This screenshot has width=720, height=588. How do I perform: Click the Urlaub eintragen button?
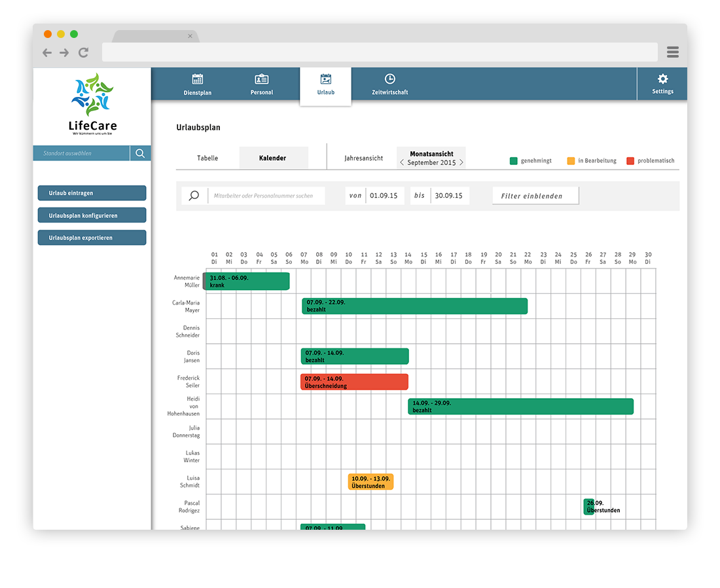[92, 193]
